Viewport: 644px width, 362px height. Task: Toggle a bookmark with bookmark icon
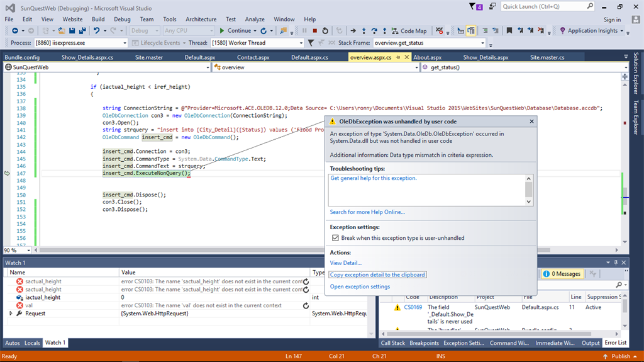(x=509, y=31)
